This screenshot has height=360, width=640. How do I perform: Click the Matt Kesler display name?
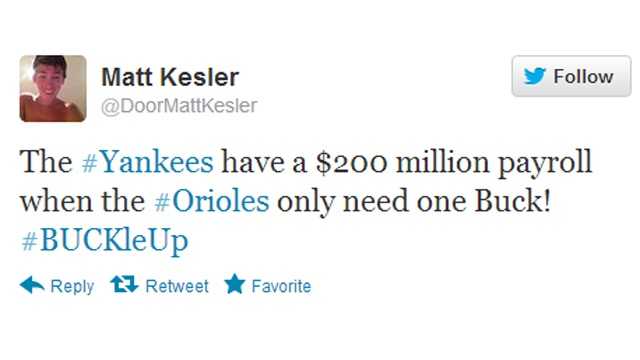170,77
